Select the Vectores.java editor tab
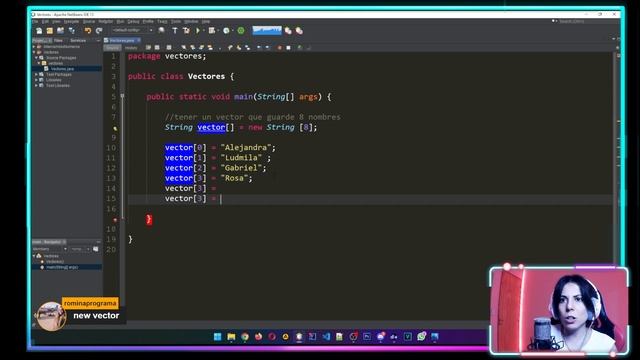Viewport: 640px width, 360px height. click(122, 40)
